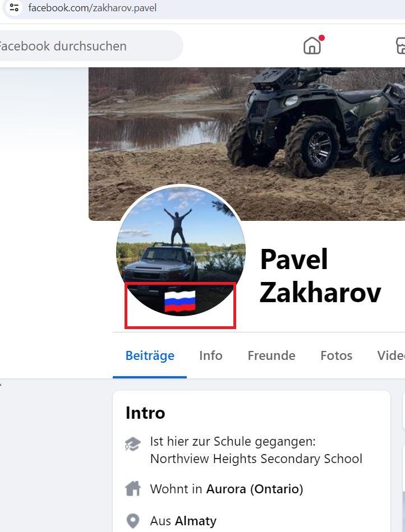Open the Videos tab
Image resolution: width=405 pixels, height=532 pixels.
coord(391,355)
